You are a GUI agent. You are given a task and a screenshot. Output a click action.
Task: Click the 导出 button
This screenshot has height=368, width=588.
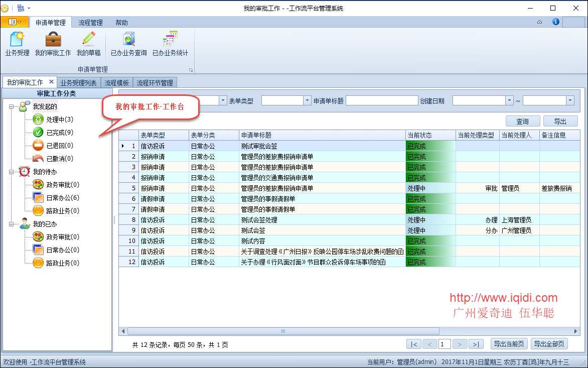[560, 121]
